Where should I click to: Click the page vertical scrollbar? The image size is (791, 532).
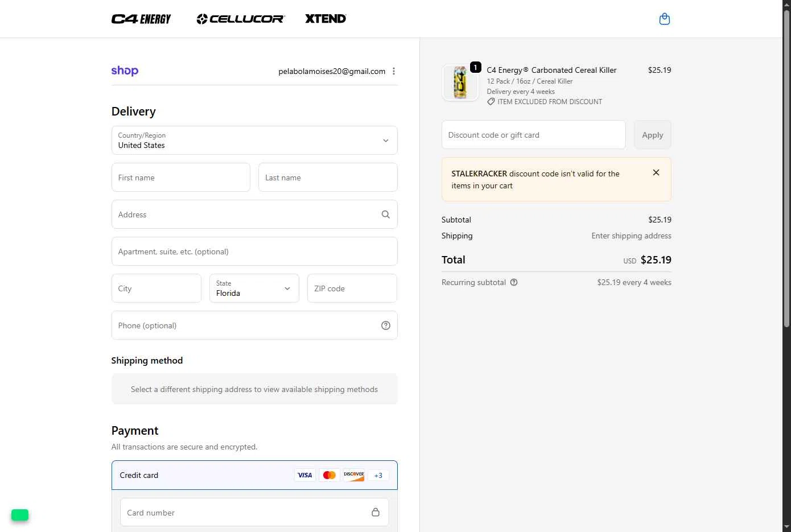[x=786, y=168]
